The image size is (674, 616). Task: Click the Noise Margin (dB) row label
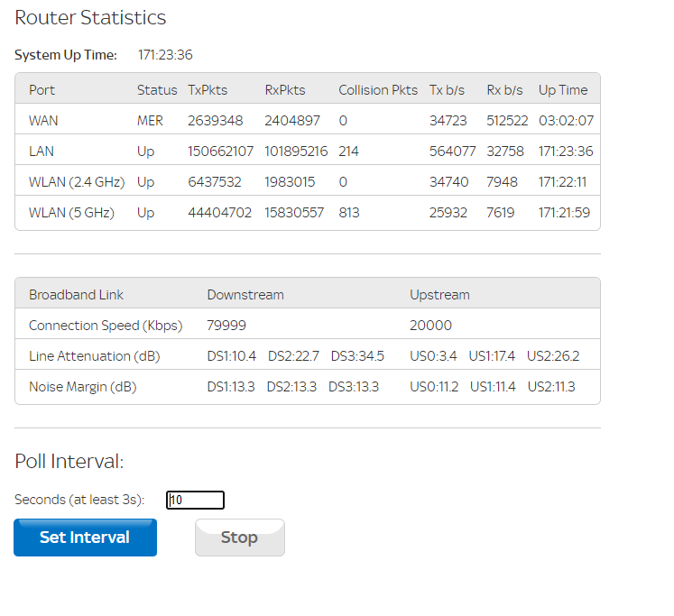pyautogui.click(x=82, y=387)
